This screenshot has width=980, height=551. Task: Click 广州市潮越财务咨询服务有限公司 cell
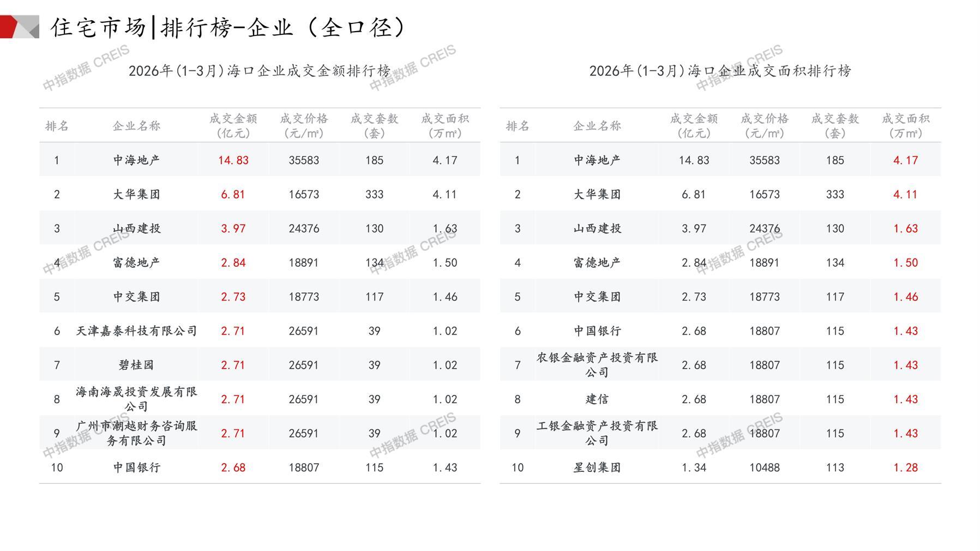click(x=136, y=433)
